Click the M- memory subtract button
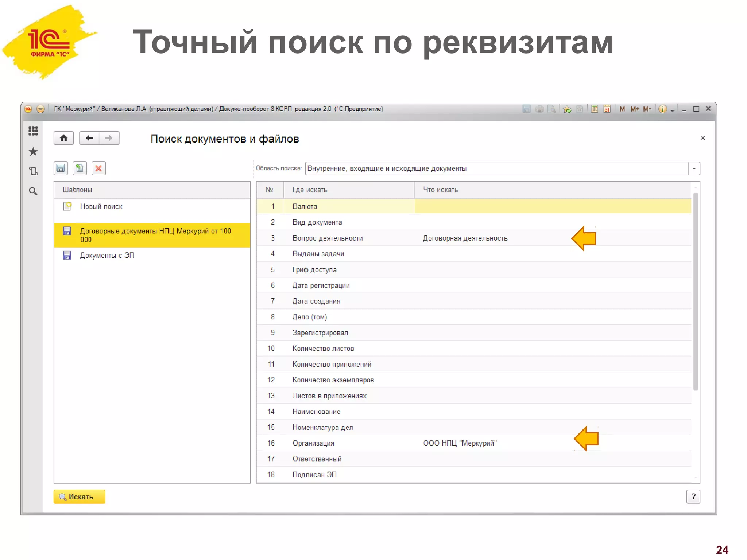 pyautogui.click(x=647, y=109)
